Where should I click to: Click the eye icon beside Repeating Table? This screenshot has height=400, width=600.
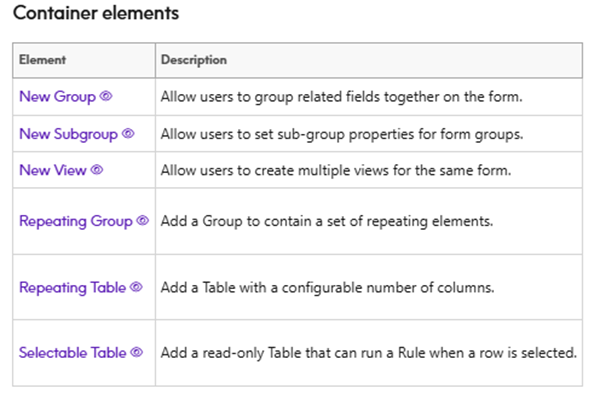136,287
